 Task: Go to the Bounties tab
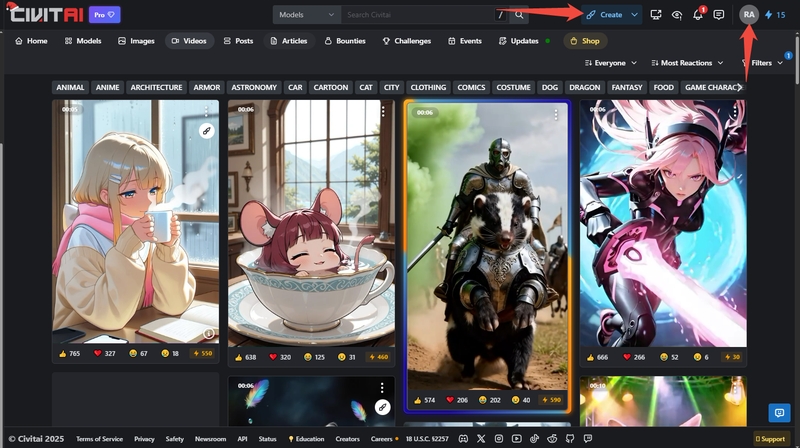click(344, 41)
